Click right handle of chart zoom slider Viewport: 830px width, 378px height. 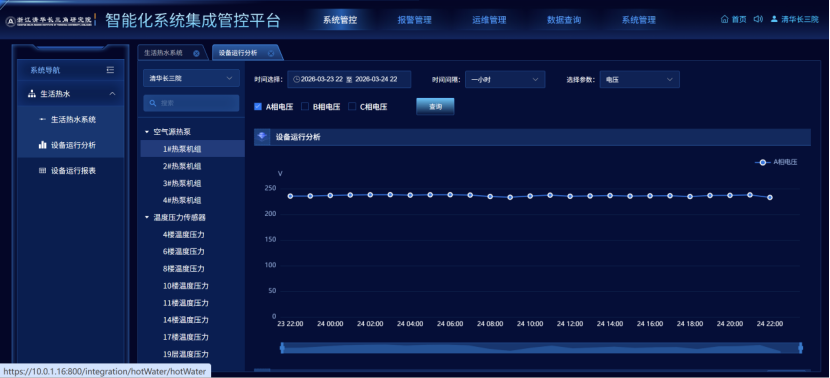(800, 348)
